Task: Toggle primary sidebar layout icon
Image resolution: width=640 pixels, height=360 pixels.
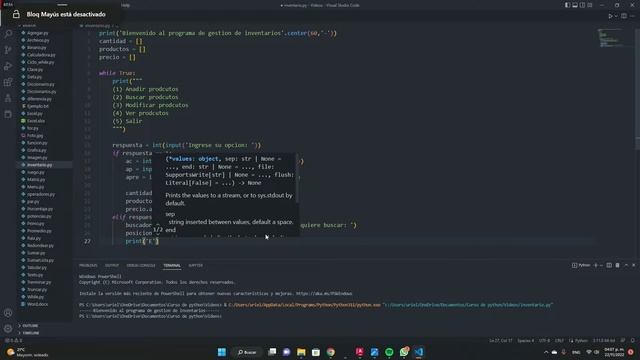Action: coord(567,5)
